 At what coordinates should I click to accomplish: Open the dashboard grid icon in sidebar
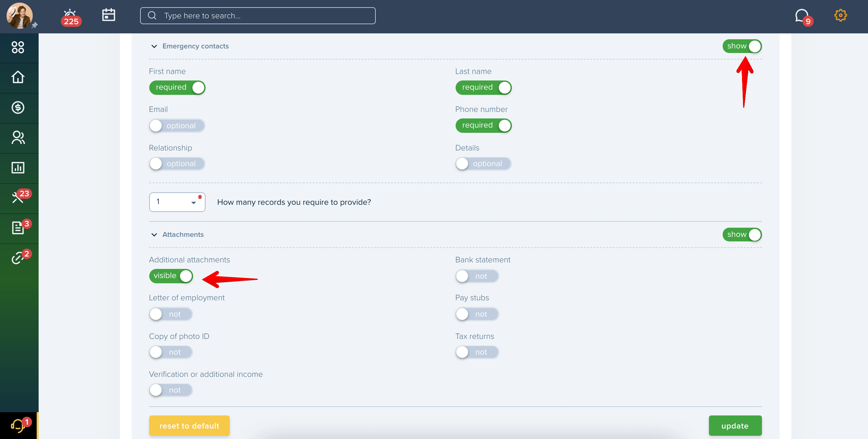click(18, 47)
